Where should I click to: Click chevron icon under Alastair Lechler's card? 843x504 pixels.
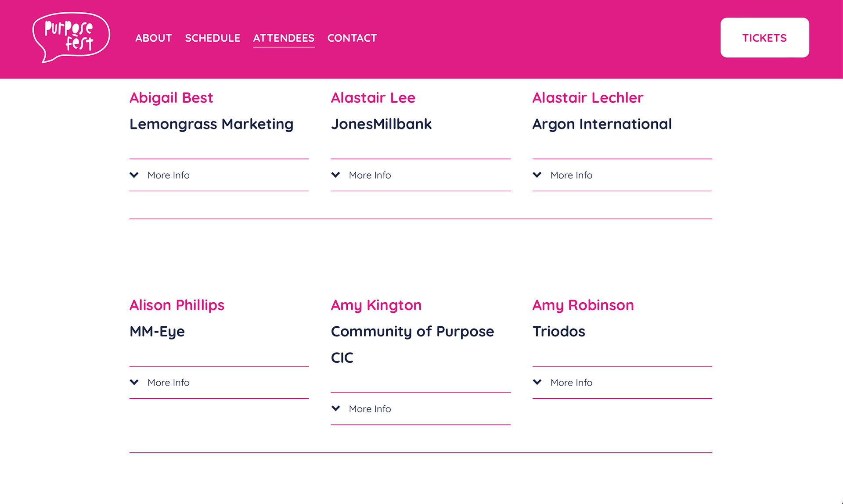[x=537, y=175]
